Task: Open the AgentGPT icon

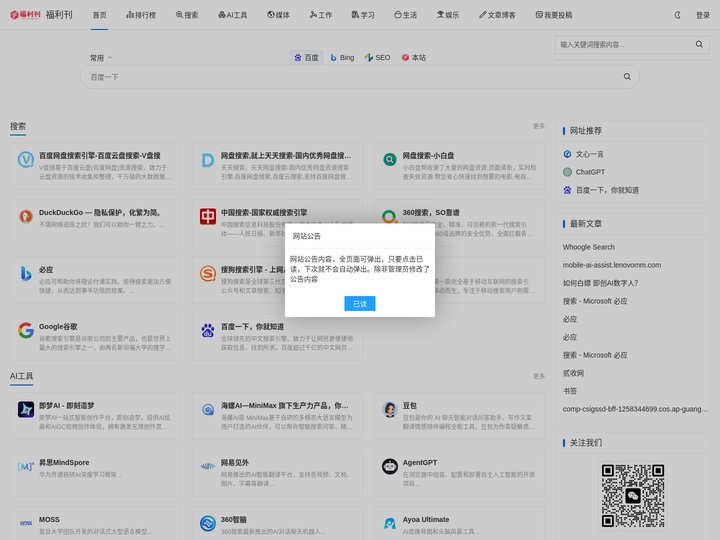Action: click(x=389, y=467)
